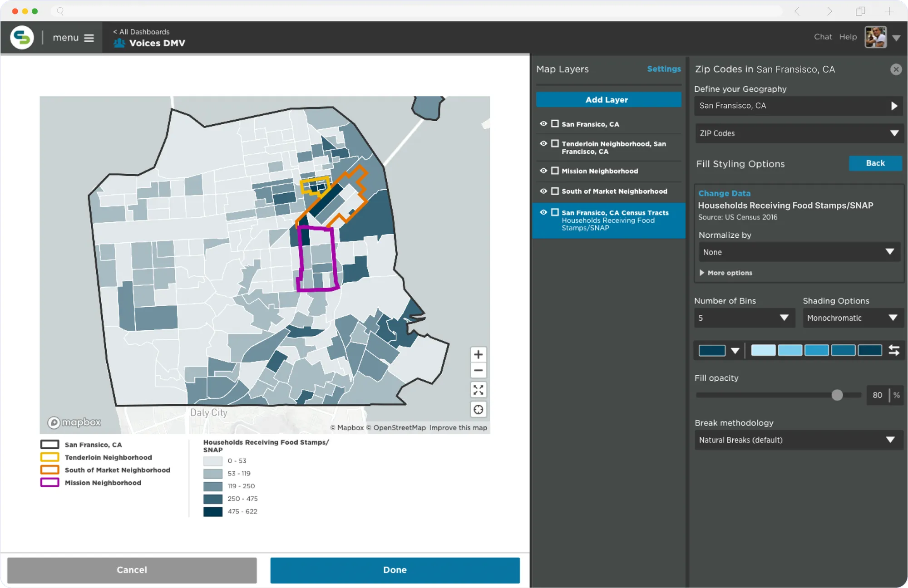Toggle visibility of San Fransico, CA layer
Screen dimensions: 908x588
543,124
